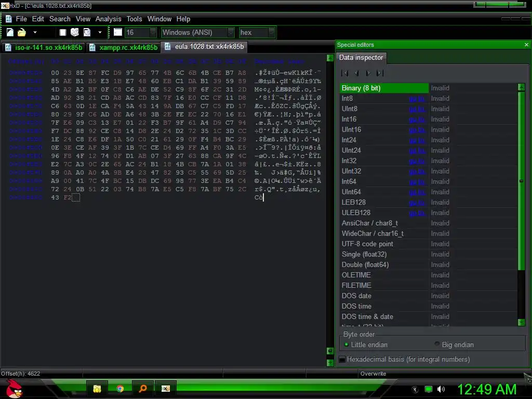Click the Open disk icon in toolbar
The image size is (532, 399).
[x=75, y=32]
